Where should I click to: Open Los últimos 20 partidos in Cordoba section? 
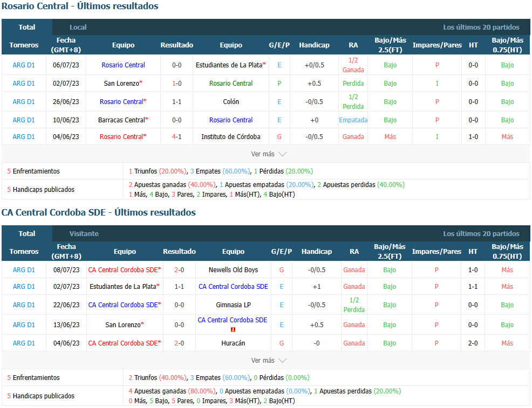(481, 233)
